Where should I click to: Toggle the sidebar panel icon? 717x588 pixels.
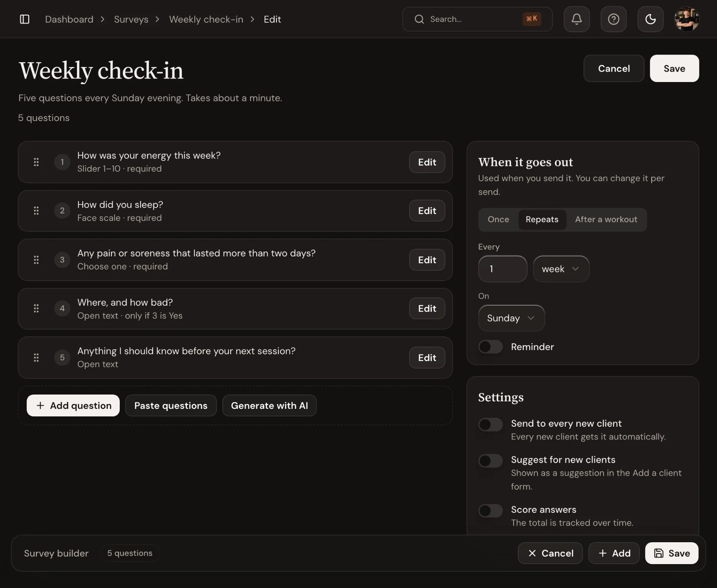25,19
